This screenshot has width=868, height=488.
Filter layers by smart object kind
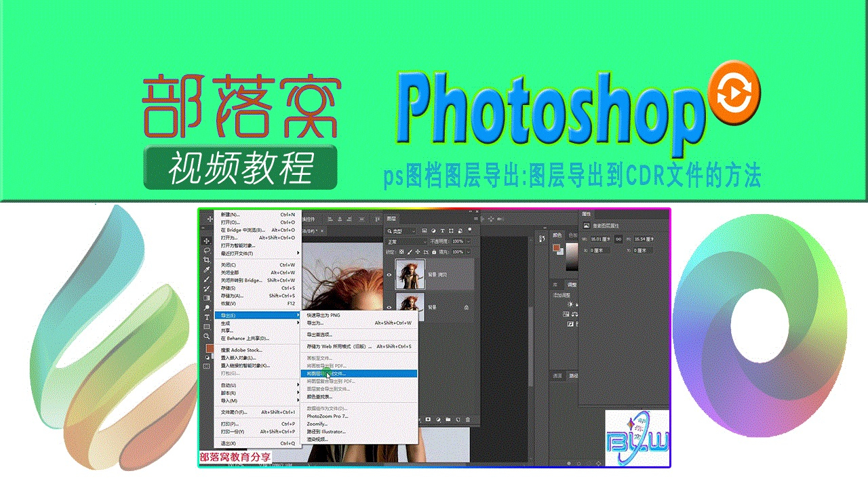point(460,231)
